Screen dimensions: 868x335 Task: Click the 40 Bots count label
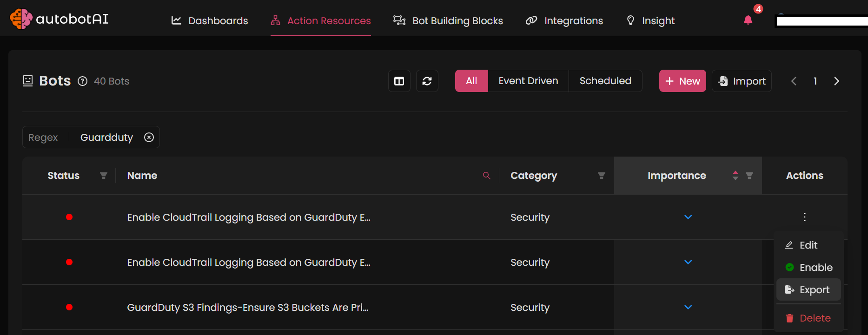(x=112, y=81)
